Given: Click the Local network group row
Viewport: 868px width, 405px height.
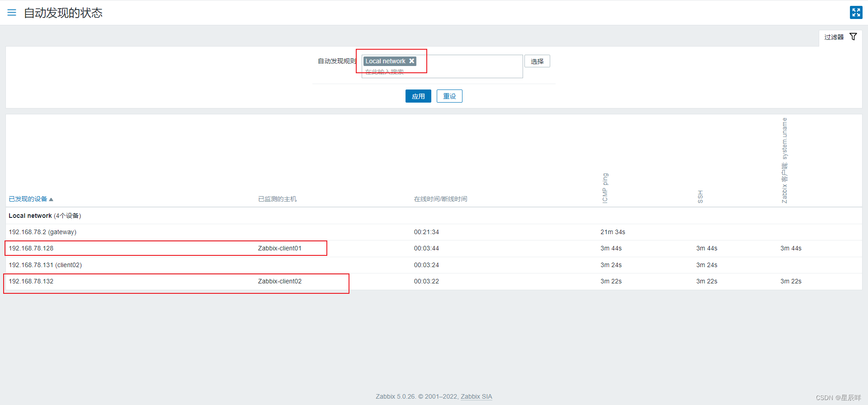Looking at the screenshot, I should (x=434, y=216).
